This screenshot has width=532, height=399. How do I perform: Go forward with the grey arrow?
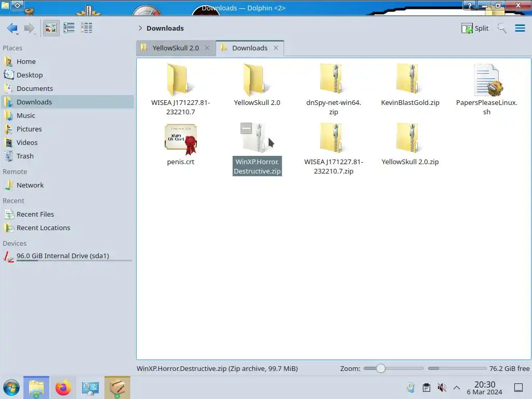coord(30,28)
